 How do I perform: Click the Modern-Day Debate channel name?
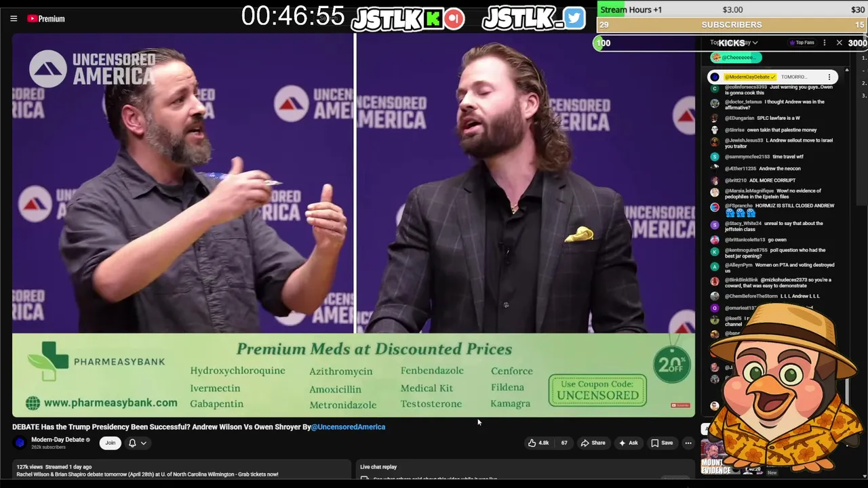[58, 439]
